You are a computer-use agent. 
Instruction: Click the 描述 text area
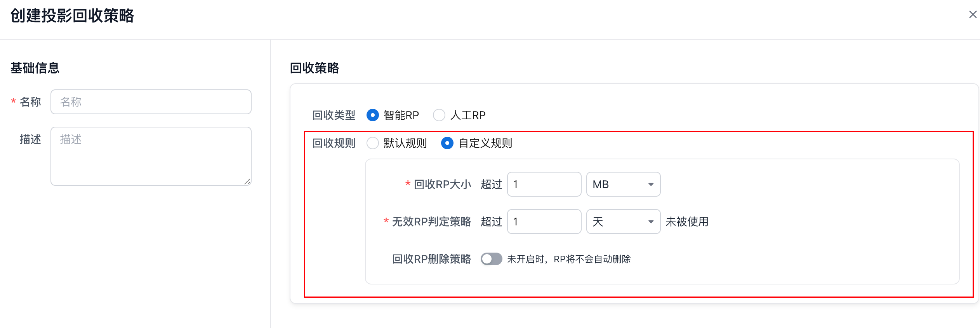click(x=151, y=156)
